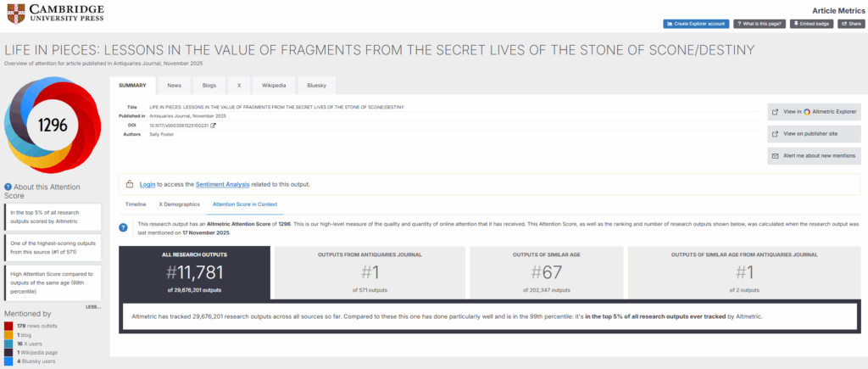The width and height of the screenshot is (868, 369).
Task: Open the DOI external link icon
Action: tap(214, 126)
